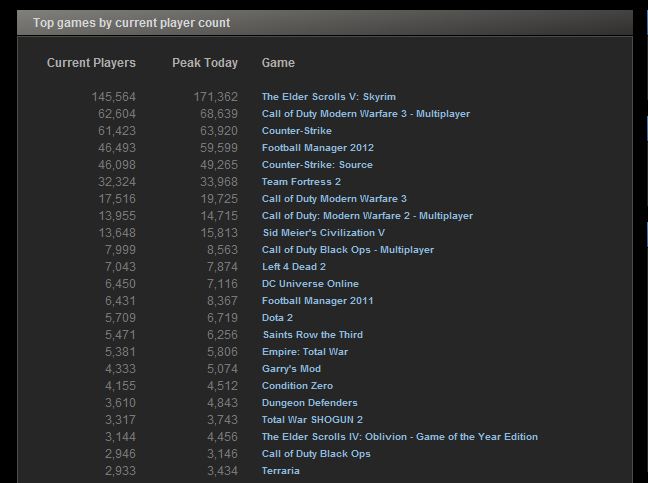The height and width of the screenshot is (483, 648).
Task: Open Dota 2 game link
Action: point(277,318)
